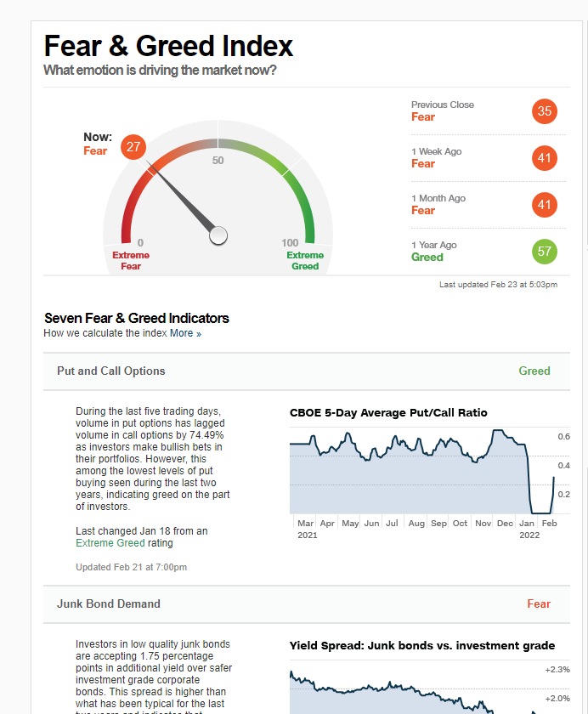The image size is (588, 714).
Task: Click the 1 Month Ago 41 badge
Action: point(545,205)
